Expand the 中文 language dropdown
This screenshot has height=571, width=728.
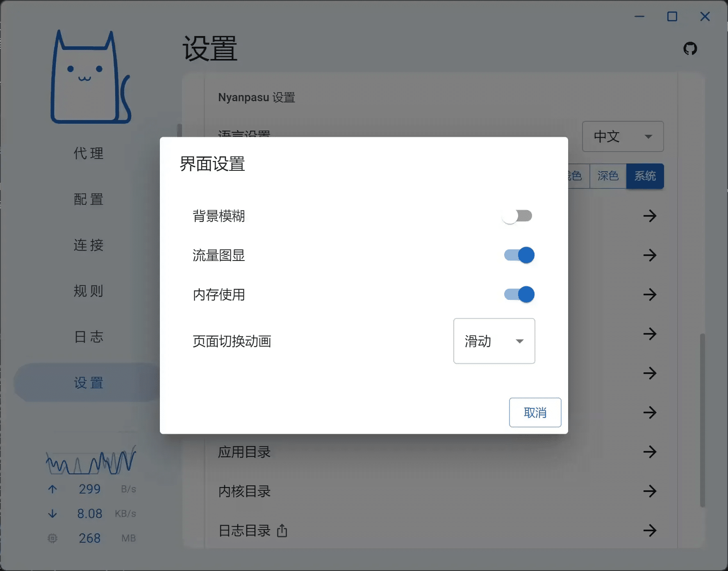pyautogui.click(x=622, y=136)
